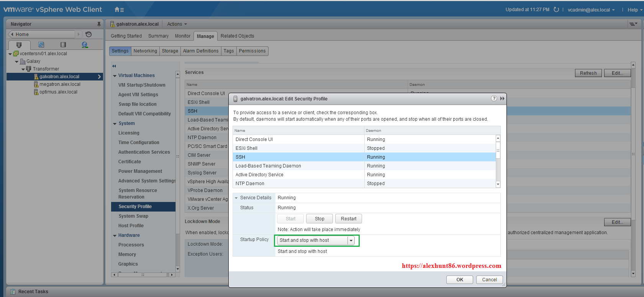
Task: Open the Actions dropdown menu
Action: [177, 24]
